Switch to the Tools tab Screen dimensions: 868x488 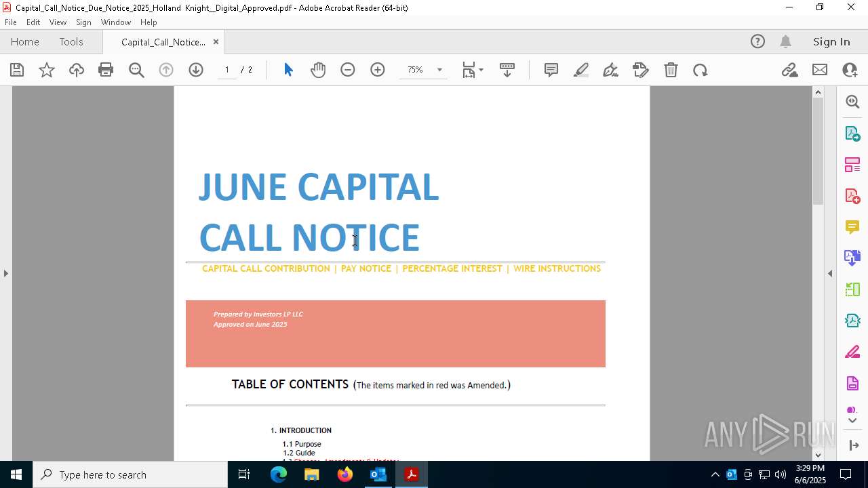click(71, 41)
